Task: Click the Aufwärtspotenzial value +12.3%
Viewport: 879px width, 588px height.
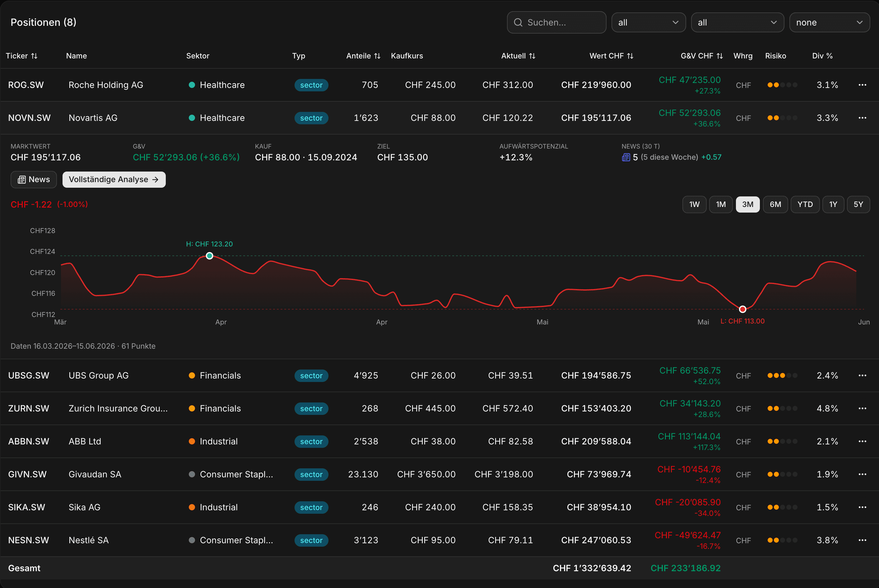Action: [x=516, y=158]
